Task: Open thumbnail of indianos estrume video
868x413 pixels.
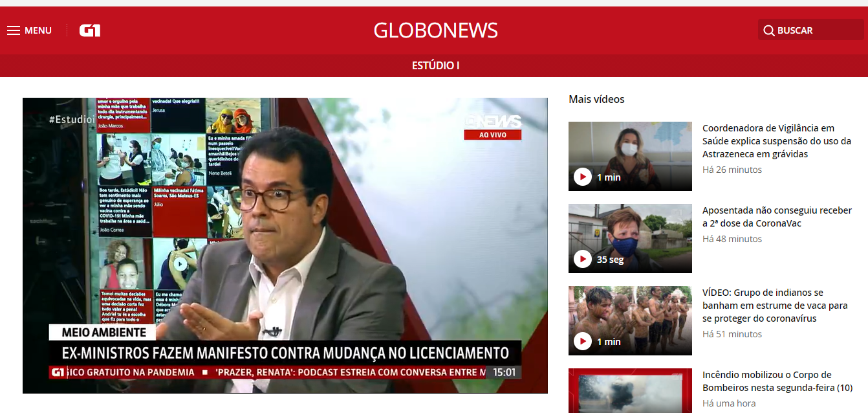Action: [x=630, y=320]
